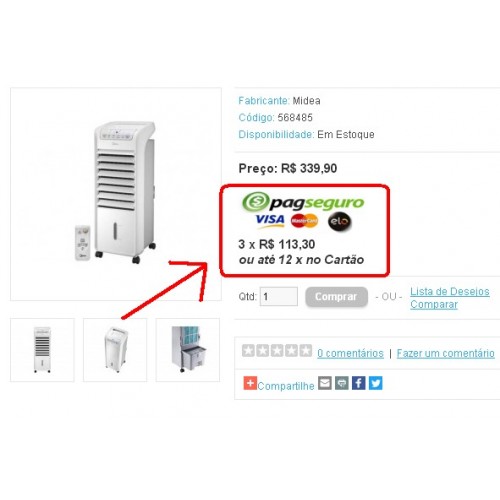Viewport: 500px width, 500px height.
Task: Select the open water tank thumbnail
Action: click(188, 350)
